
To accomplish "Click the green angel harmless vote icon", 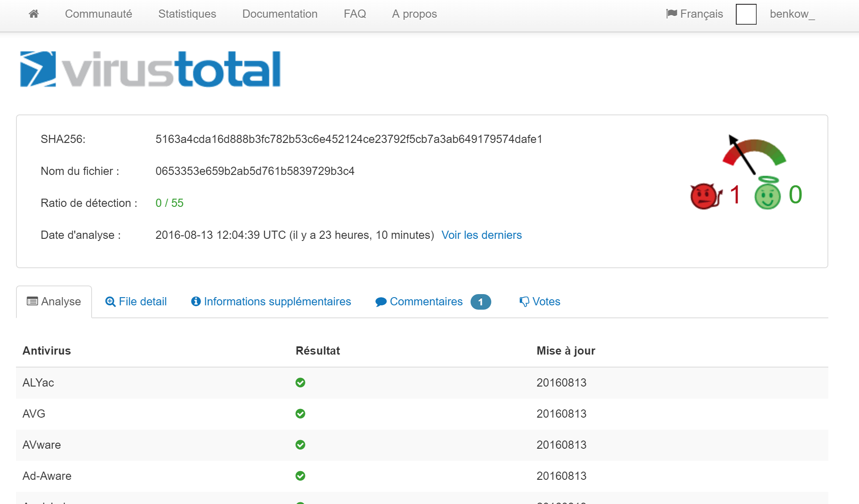I will coord(767,193).
